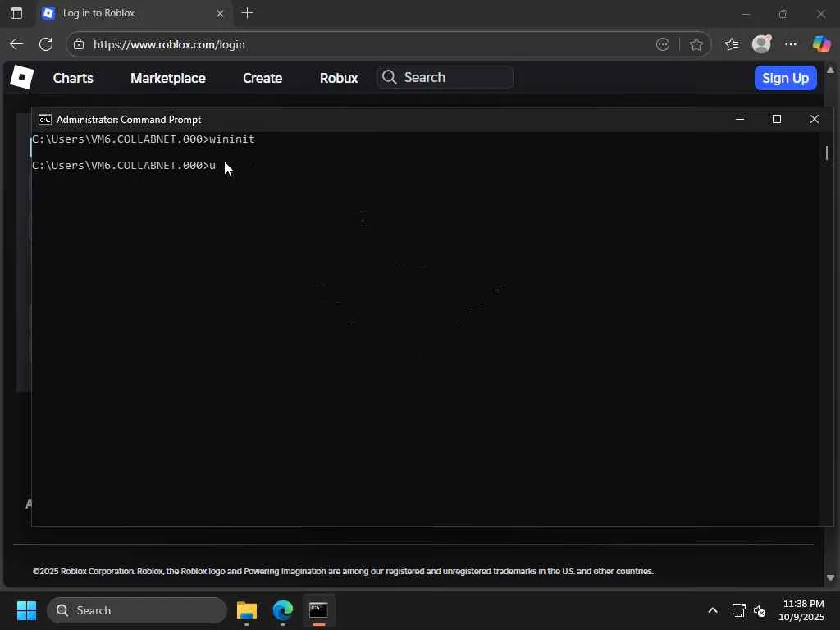
Task: Close the Log in to Roblox tab
Action: 220,13
